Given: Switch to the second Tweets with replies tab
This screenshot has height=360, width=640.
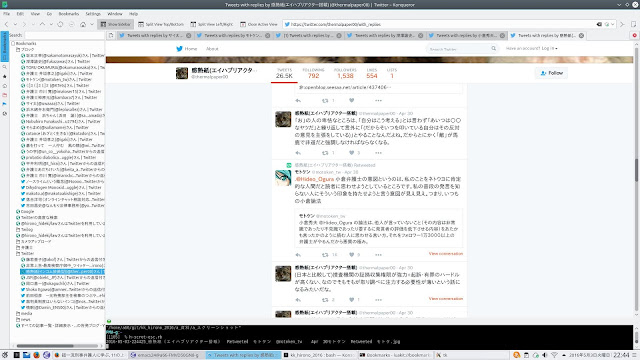Looking at the screenshot, I should (x=233, y=36).
